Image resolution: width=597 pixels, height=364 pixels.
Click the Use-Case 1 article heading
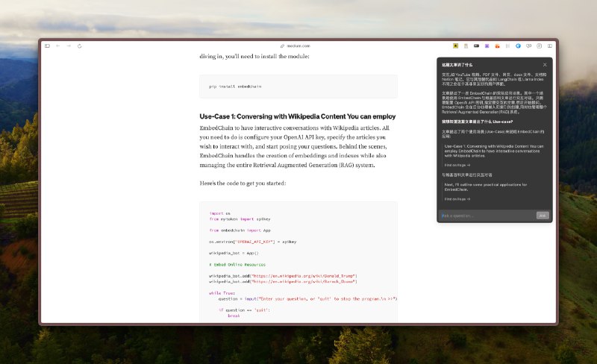point(297,116)
